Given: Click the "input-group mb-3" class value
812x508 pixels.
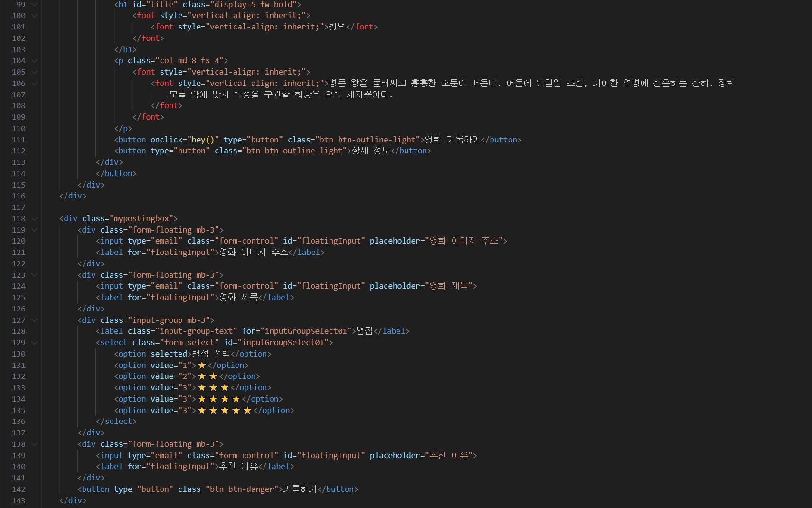Looking at the screenshot, I should tap(171, 320).
